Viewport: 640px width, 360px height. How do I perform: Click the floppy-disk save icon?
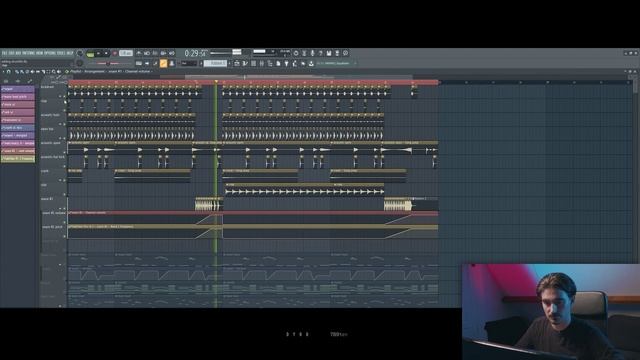point(329,53)
